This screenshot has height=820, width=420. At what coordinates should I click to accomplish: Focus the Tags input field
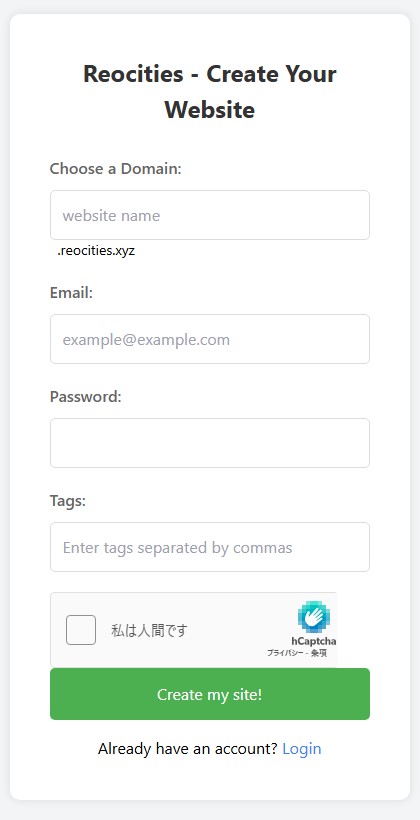[210, 547]
